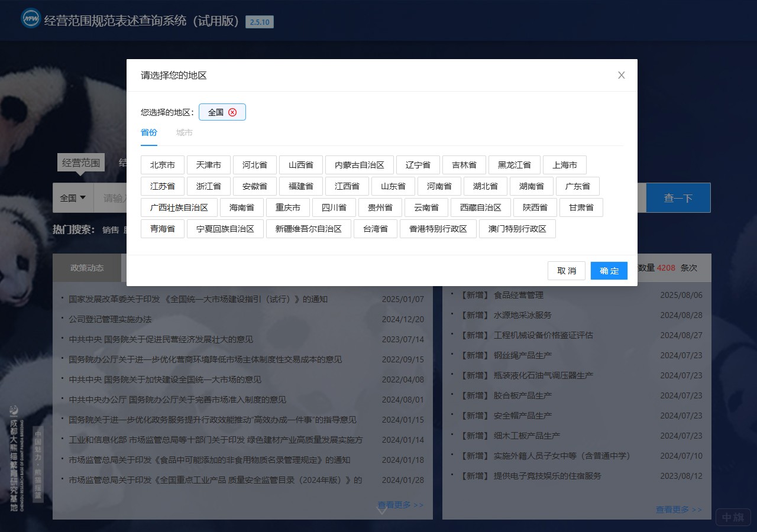
Task: Select 新疆维吾尔自治区 province
Action: (309, 229)
